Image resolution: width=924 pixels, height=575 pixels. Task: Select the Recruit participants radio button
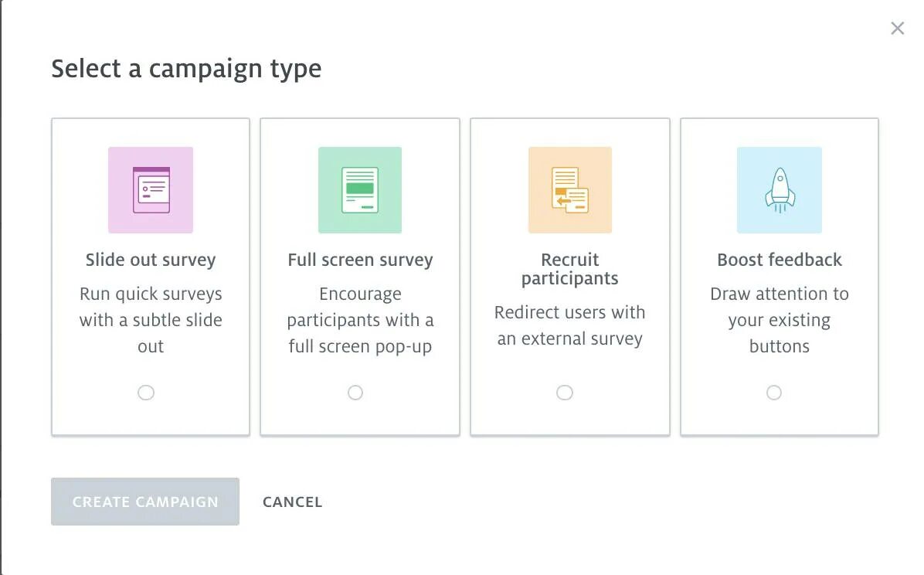565,393
